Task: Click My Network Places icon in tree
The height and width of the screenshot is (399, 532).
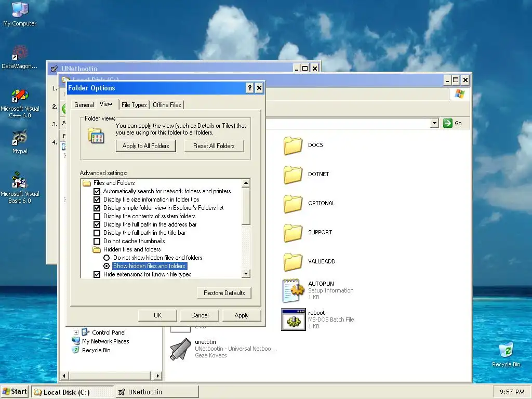Action: (x=76, y=341)
